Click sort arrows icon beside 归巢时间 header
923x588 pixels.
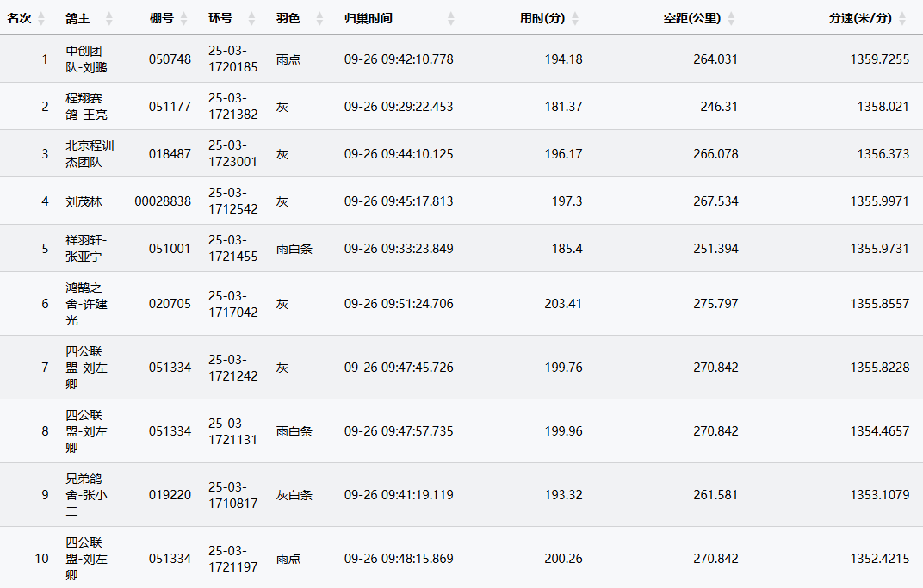450,18
